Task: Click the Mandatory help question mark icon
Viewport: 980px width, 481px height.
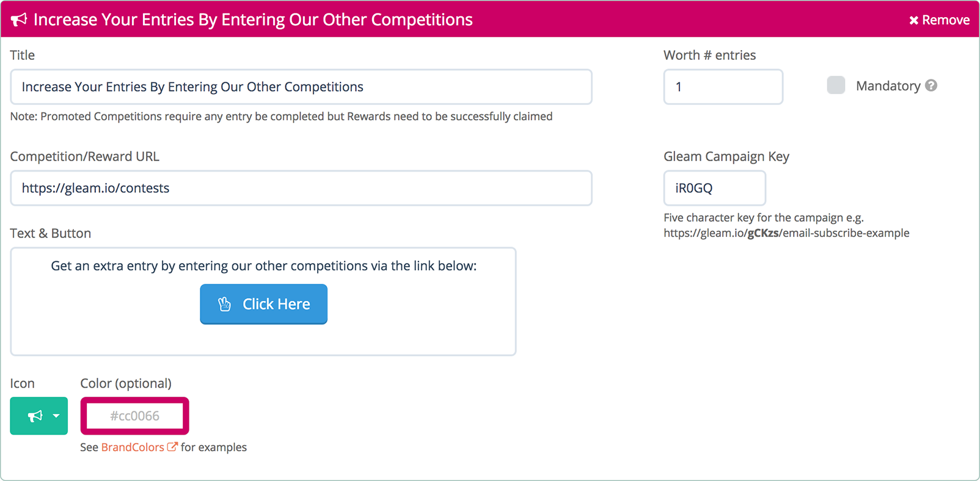Action: click(931, 85)
